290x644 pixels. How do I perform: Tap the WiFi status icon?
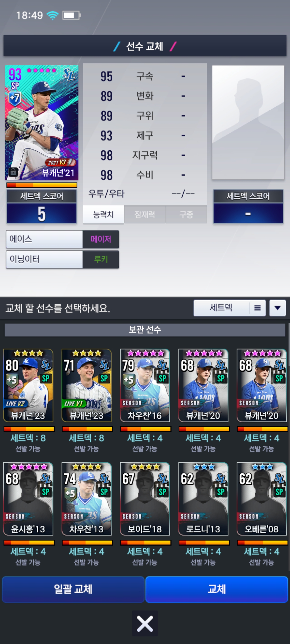click(53, 15)
